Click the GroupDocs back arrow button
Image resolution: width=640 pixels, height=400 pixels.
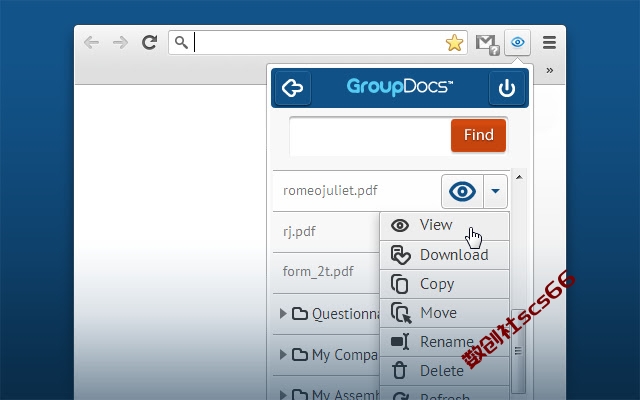point(293,88)
